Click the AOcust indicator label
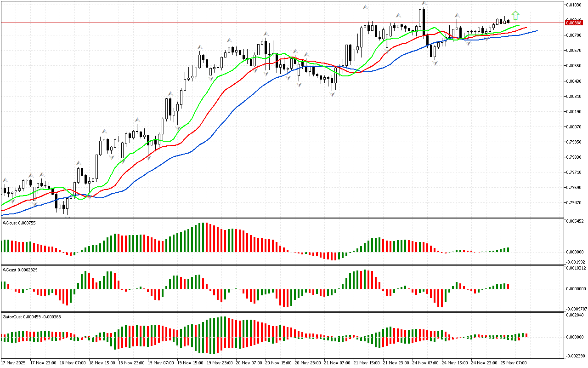Viewport: 588px width, 368px height. coord(19,223)
